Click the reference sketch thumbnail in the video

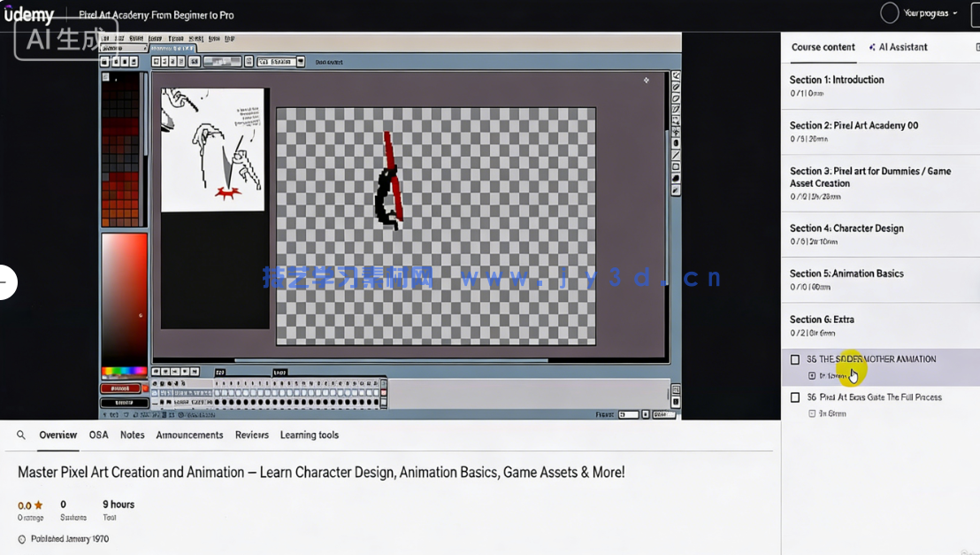212,149
